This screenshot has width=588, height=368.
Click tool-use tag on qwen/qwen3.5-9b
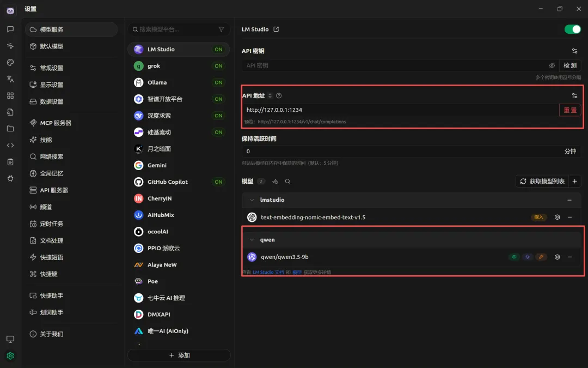[541, 257]
